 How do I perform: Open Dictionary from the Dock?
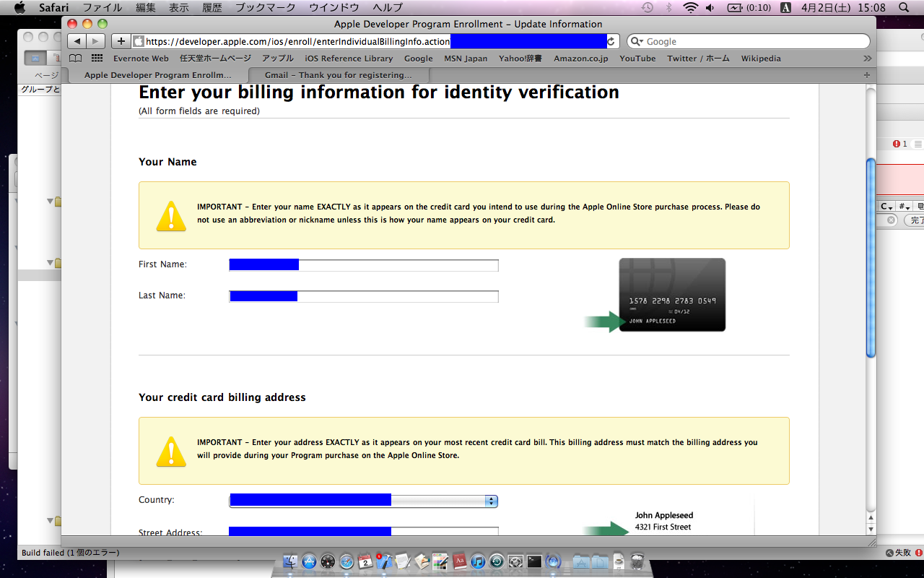point(459,561)
